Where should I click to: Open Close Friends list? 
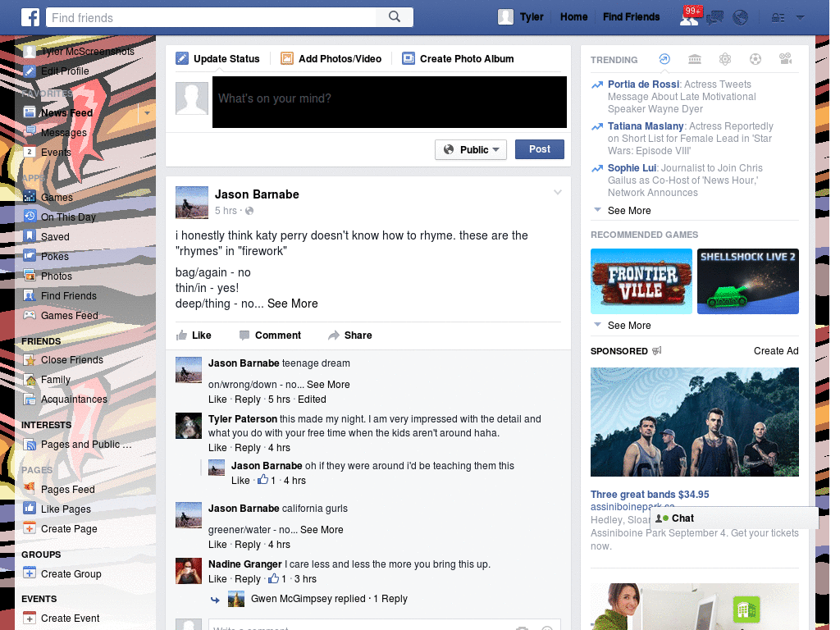tap(72, 360)
